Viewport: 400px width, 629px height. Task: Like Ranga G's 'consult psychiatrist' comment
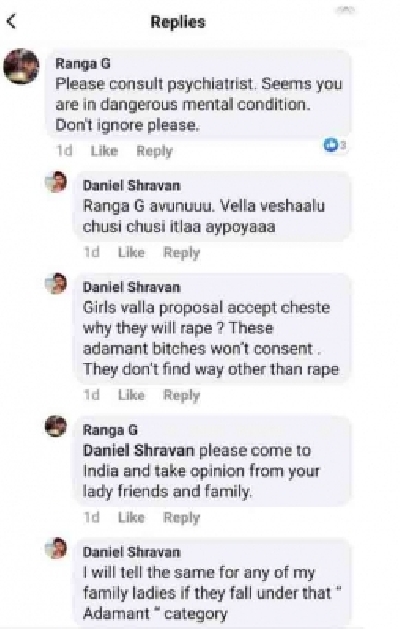pyautogui.click(x=104, y=151)
